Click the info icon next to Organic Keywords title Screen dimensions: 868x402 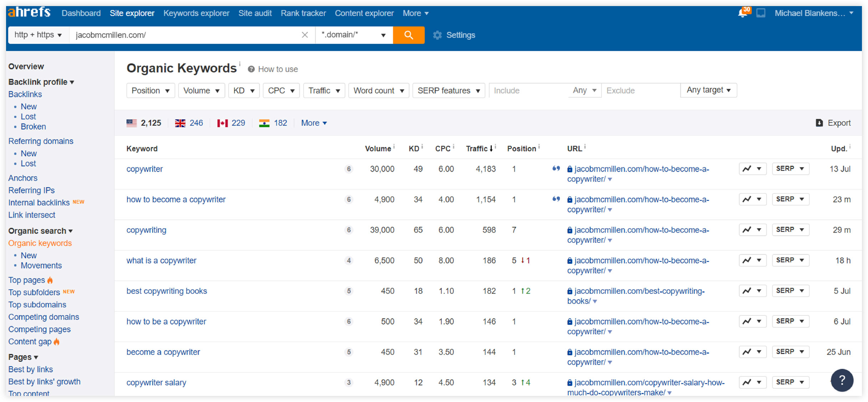[240, 64]
